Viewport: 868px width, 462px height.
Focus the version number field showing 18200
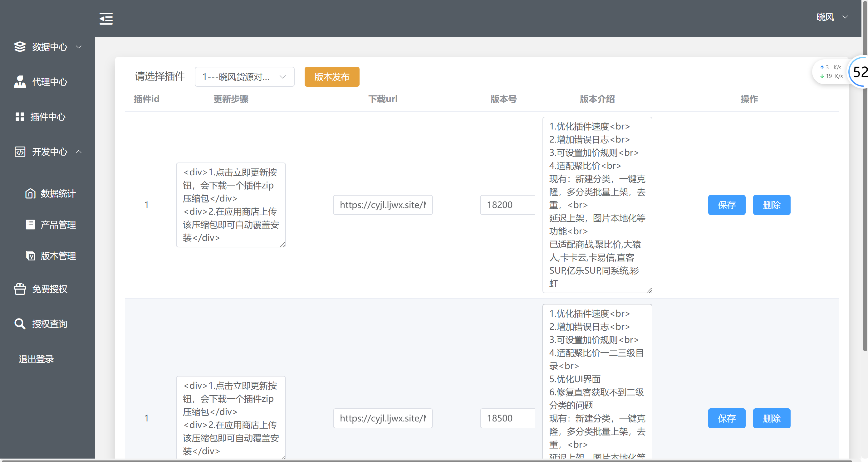[508, 205]
